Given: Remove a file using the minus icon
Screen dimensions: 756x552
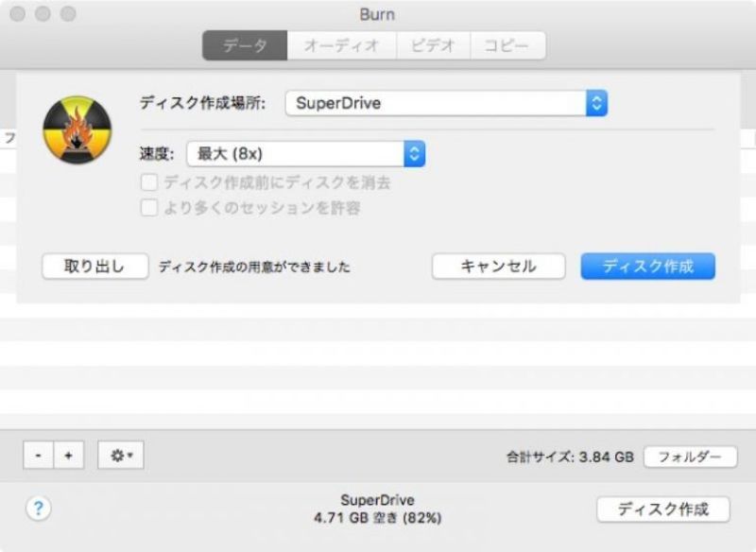Looking at the screenshot, I should 38,455.
